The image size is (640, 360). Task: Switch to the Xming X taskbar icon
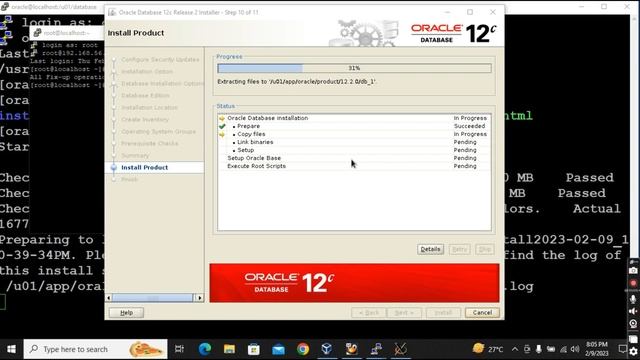[400, 349]
